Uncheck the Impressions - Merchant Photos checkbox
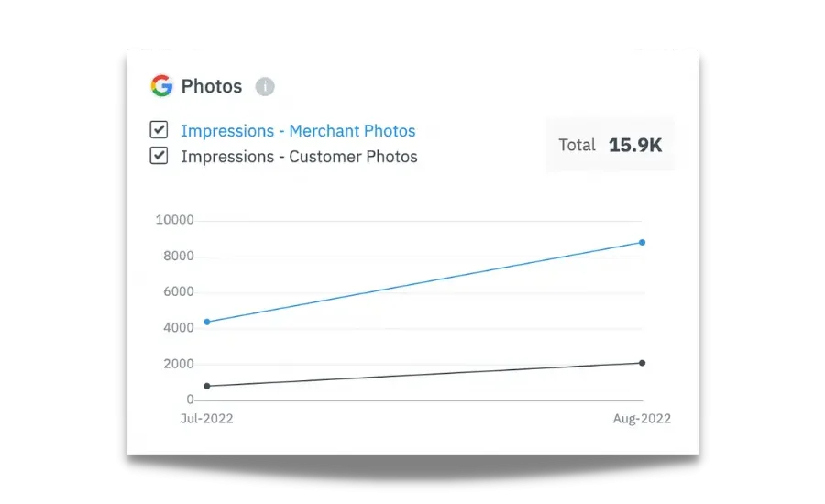 [x=159, y=130]
